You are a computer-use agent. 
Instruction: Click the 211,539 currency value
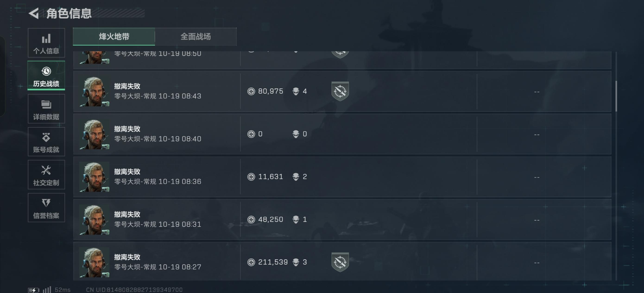pyautogui.click(x=273, y=262)
